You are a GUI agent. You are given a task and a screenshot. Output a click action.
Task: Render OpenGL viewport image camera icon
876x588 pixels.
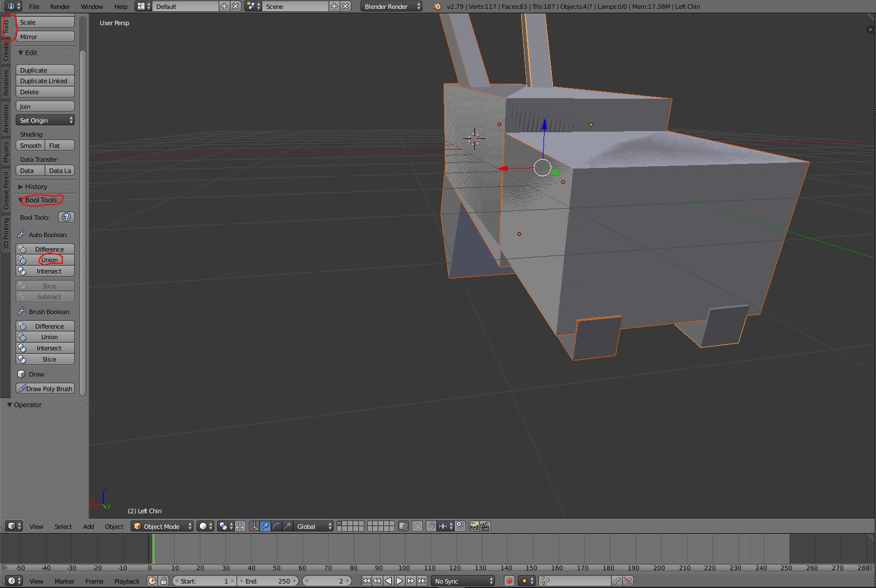474,526
